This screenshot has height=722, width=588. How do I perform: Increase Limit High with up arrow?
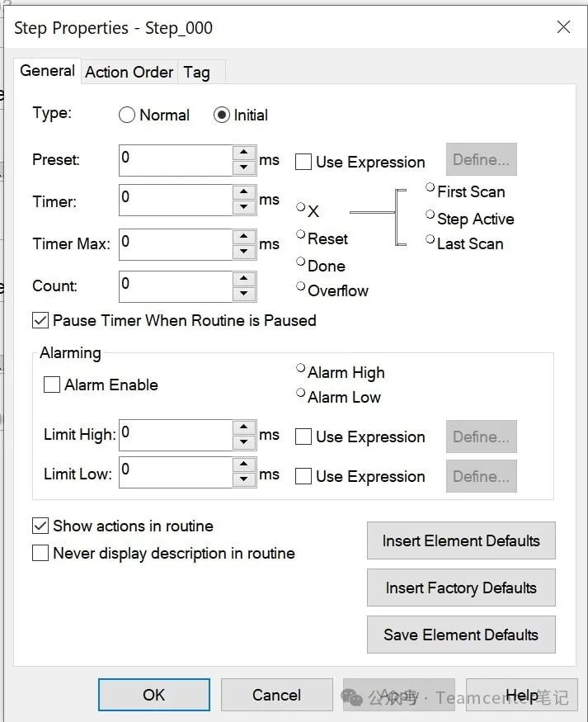coord(244,427)
